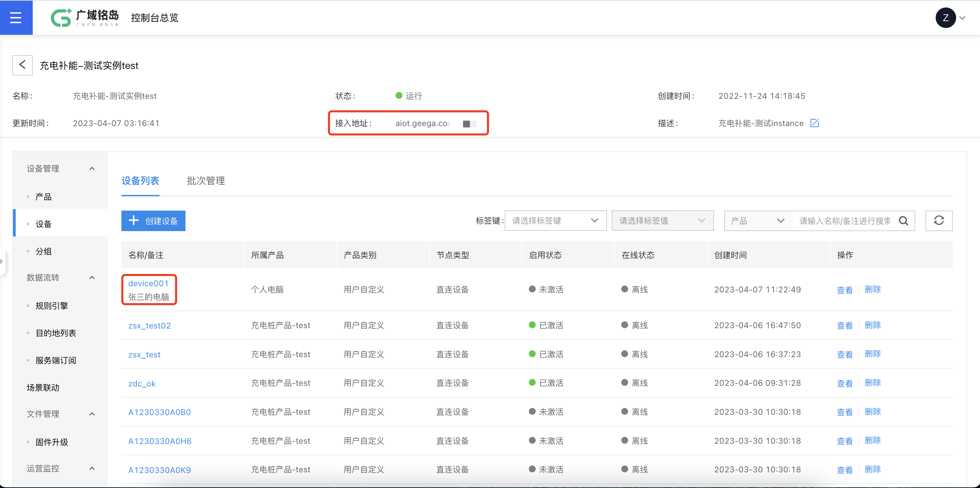The image size is (980, 488).
Task: Edit the instance description
Action: pyautogui.click(x=815, y=123)
